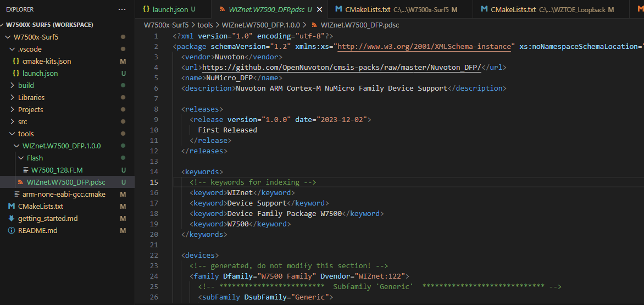Open arm-none-eabi-gcc.cmake file
The image size is (644, 305).
click(64, 194)
